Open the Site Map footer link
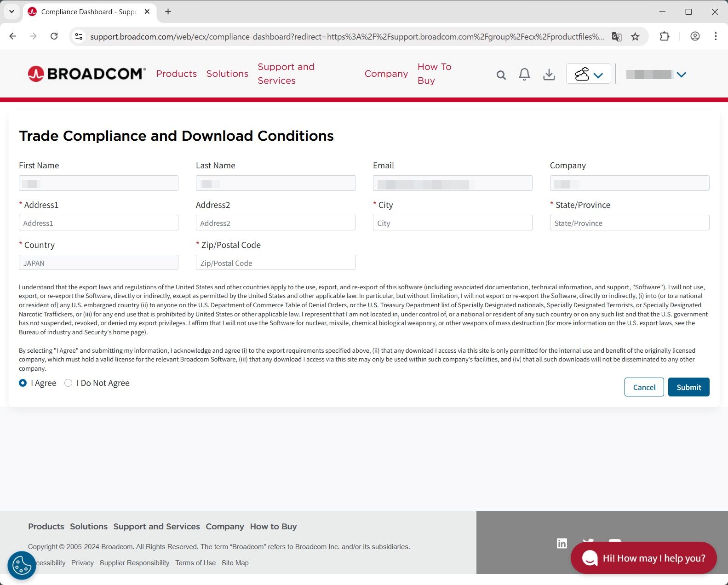Image resolution: width=728 pixels, height=585 pixels. tap(235, 563)
